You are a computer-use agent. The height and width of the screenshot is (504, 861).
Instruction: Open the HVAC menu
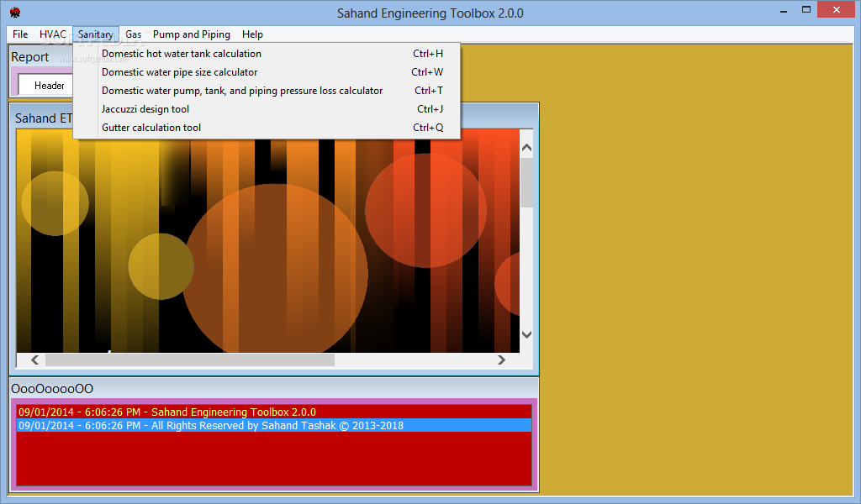pyautogui.click(x=53, y=34)
